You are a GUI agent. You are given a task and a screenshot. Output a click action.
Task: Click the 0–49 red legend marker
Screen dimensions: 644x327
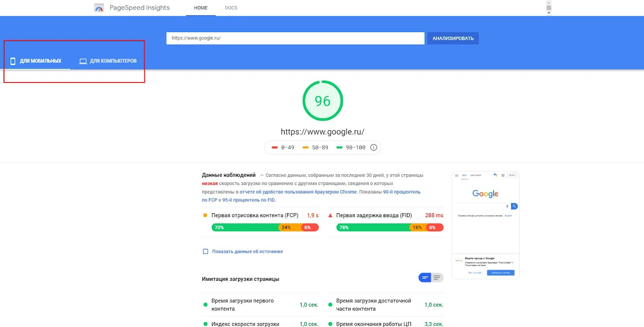[275, 148]
